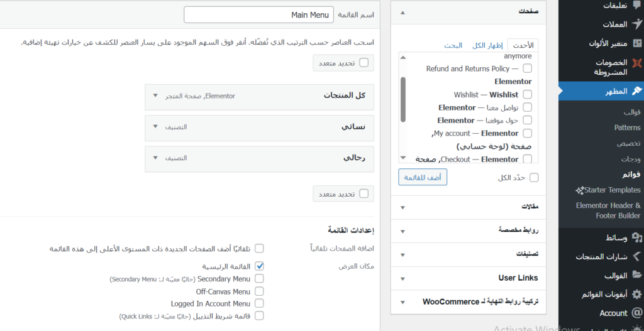The width and height of the screenshot is (644, 331).
Task: Tick the Wishlist page checkbox
Action: tap(527, 95)
